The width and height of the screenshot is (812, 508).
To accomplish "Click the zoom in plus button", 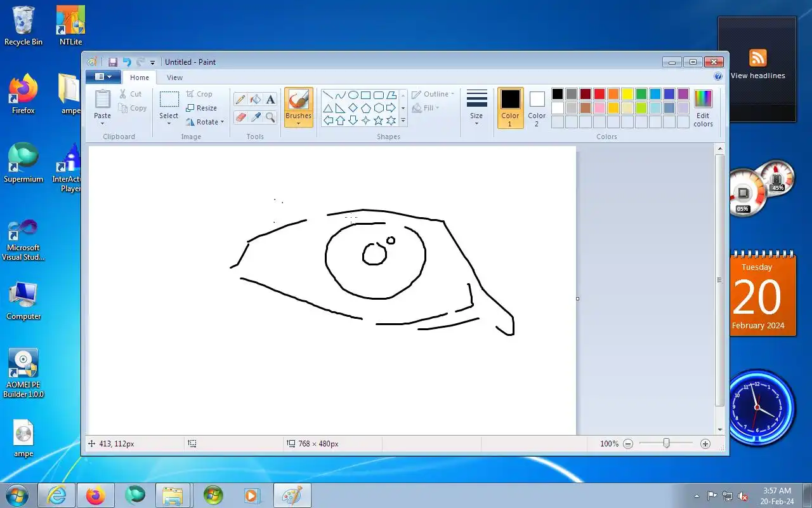I will [x=705, y=444].
